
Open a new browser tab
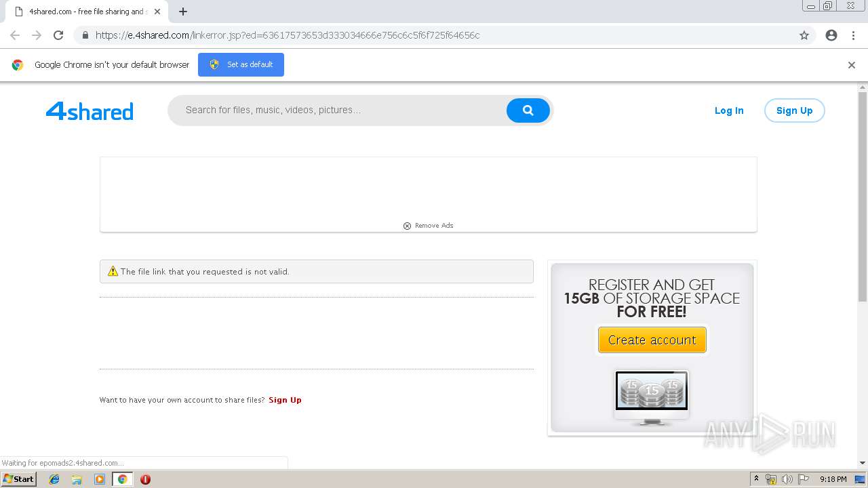(x=183, y=12)
